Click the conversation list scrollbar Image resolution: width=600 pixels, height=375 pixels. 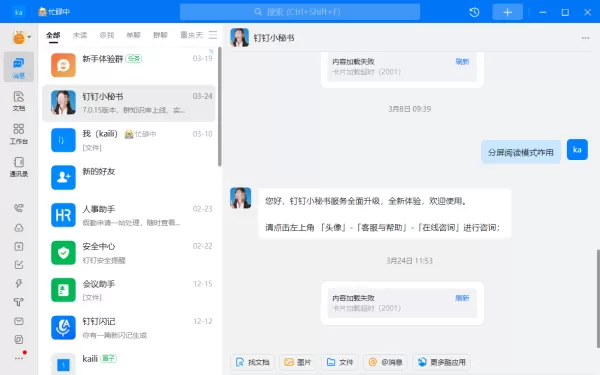pyautogui.click(x=220, y=107)
